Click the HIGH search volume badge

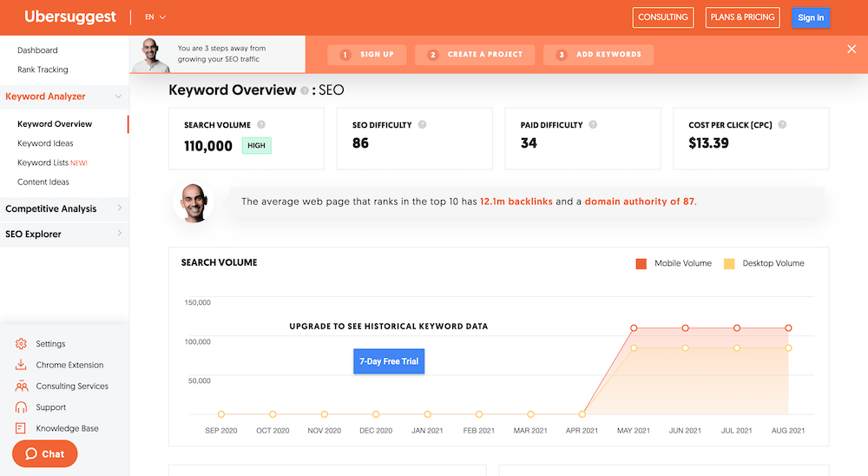click(x=256, y=145)
